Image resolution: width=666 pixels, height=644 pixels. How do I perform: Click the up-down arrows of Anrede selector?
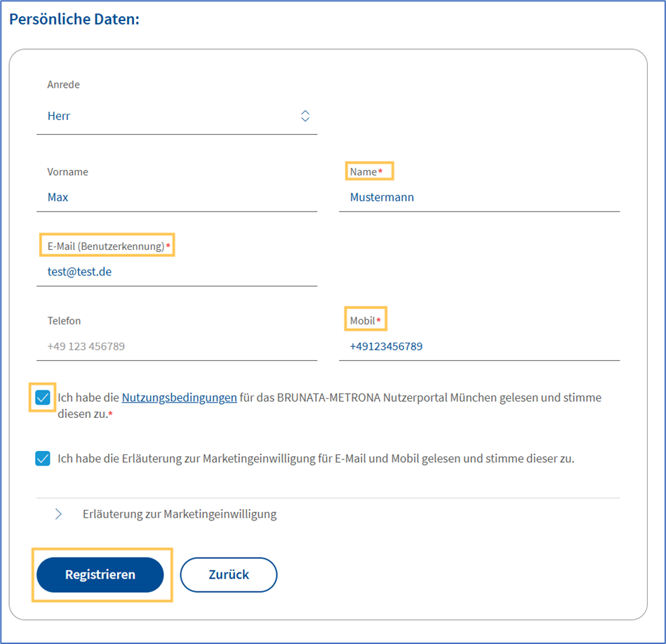(x=305, y=116)
